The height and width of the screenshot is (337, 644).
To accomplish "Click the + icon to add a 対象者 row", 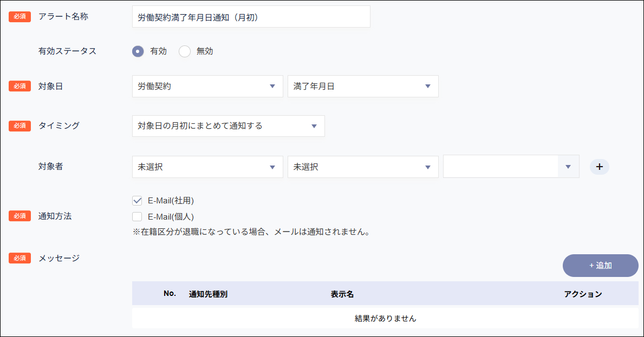I will click(599, 167).
